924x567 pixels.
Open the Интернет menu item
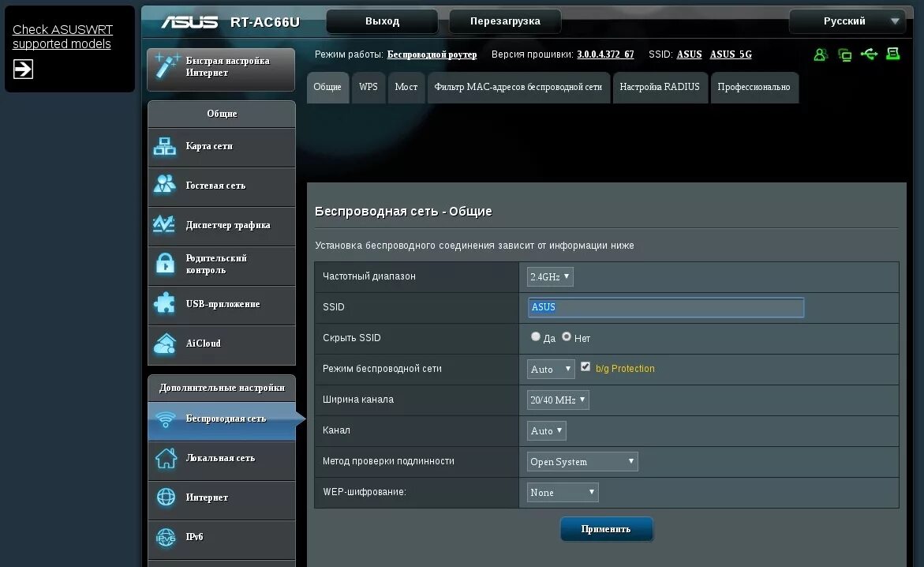click(x=222, y=498)
